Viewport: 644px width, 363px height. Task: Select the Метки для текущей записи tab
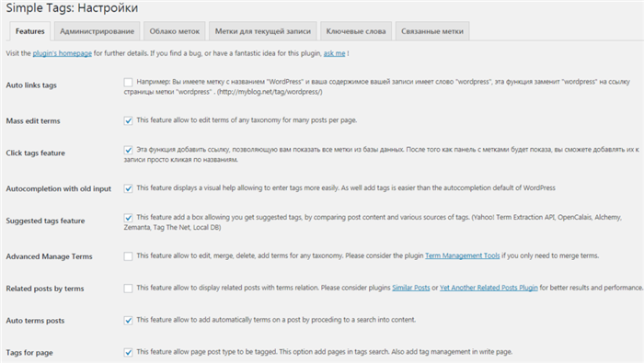(263, 31)
